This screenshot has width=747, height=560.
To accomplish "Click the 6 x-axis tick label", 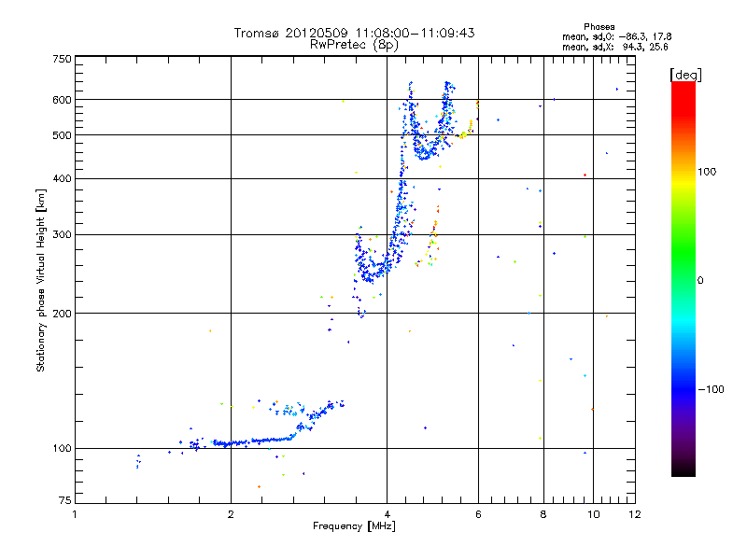I will pos(478,514).
